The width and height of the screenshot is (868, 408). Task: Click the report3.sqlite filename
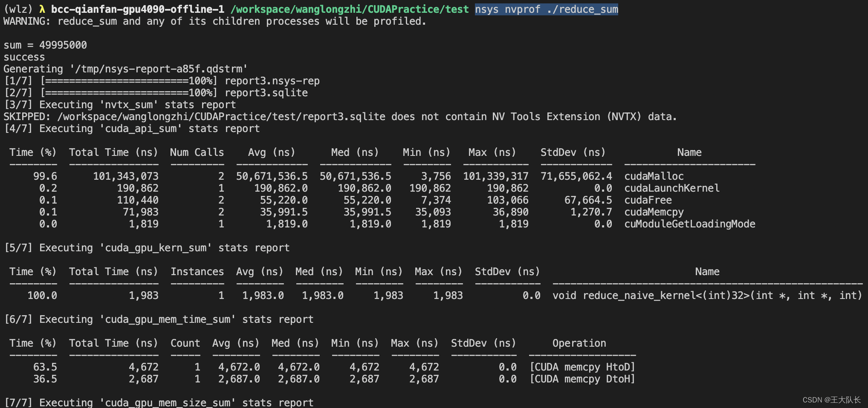coord(266,92)
